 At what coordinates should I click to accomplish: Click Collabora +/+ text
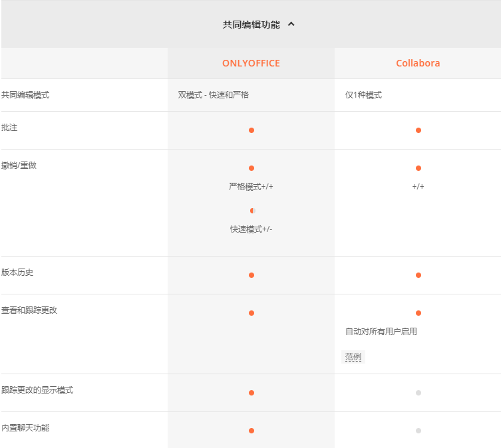click(x=418, y=187)
